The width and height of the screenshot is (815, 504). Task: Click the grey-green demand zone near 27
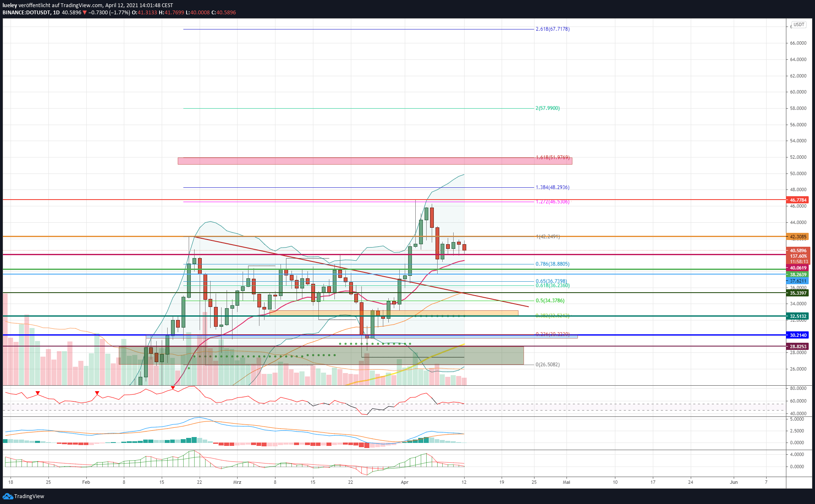tap(321, 355)
